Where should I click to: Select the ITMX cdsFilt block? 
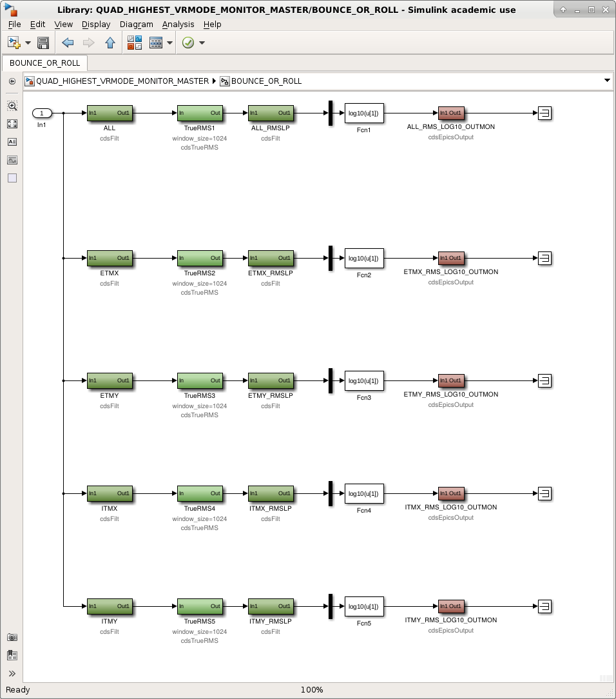(x=110, y=493)
